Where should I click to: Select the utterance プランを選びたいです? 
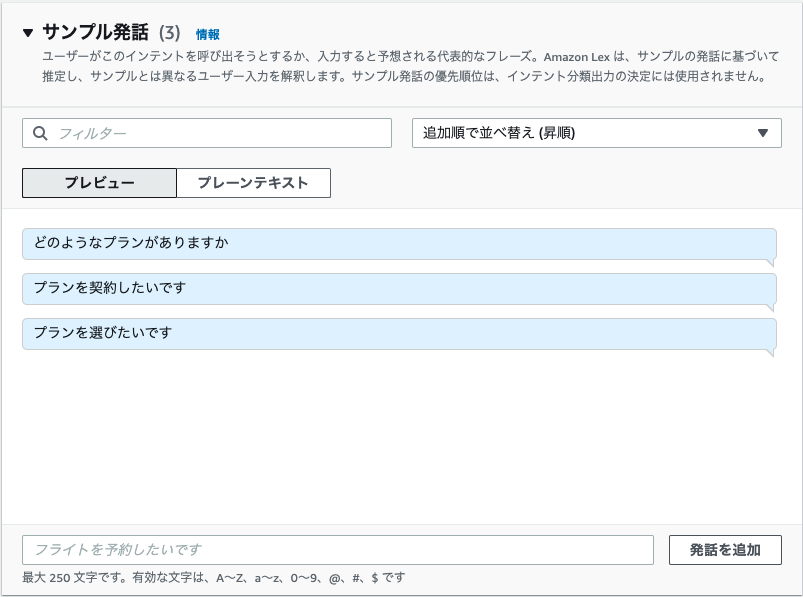pyautogui.click(x=399, y=334)
